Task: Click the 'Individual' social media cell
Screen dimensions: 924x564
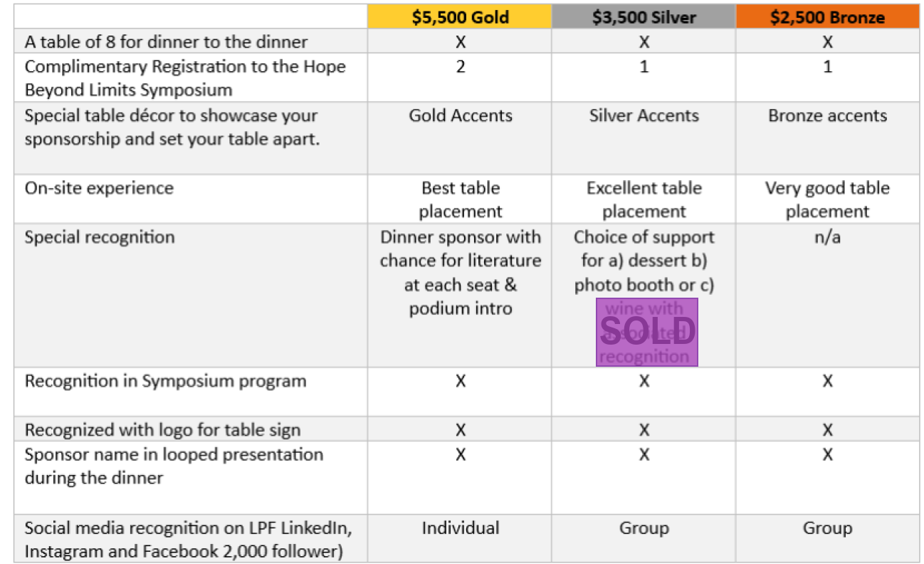Action: (x=461, y=528)
